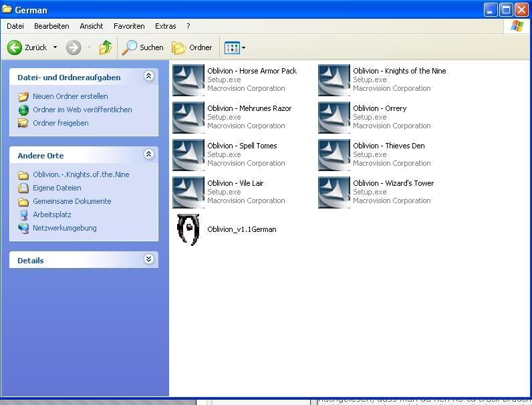Select Thieves Den setup icon
The image size is (532, 405).
(334, 154)
